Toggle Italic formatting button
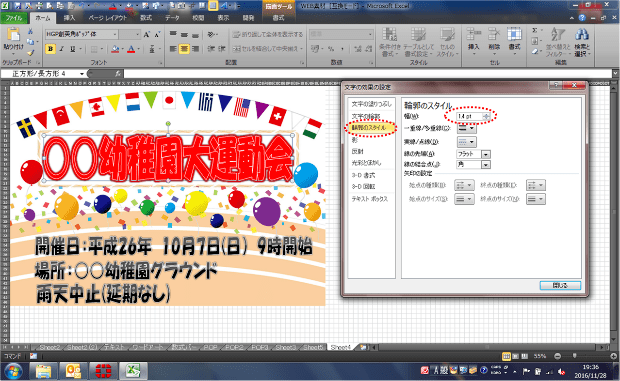 (x=62, y=49)
